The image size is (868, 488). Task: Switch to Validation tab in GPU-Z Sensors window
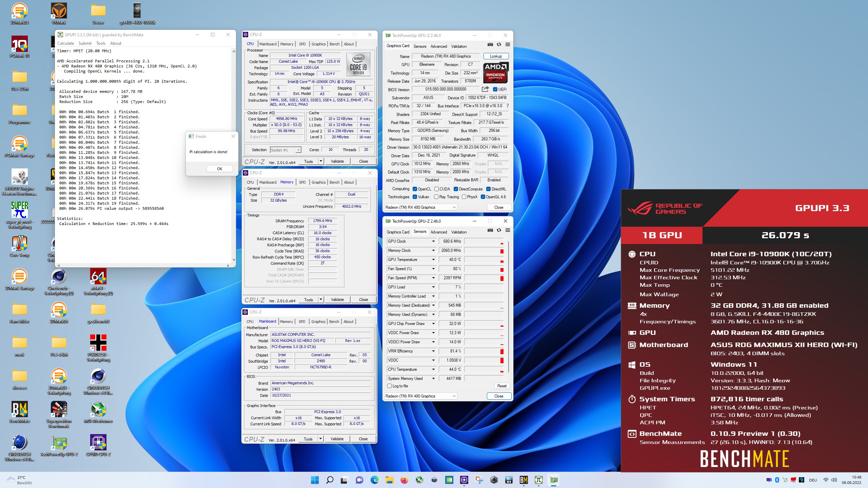[x=459, y=232]
